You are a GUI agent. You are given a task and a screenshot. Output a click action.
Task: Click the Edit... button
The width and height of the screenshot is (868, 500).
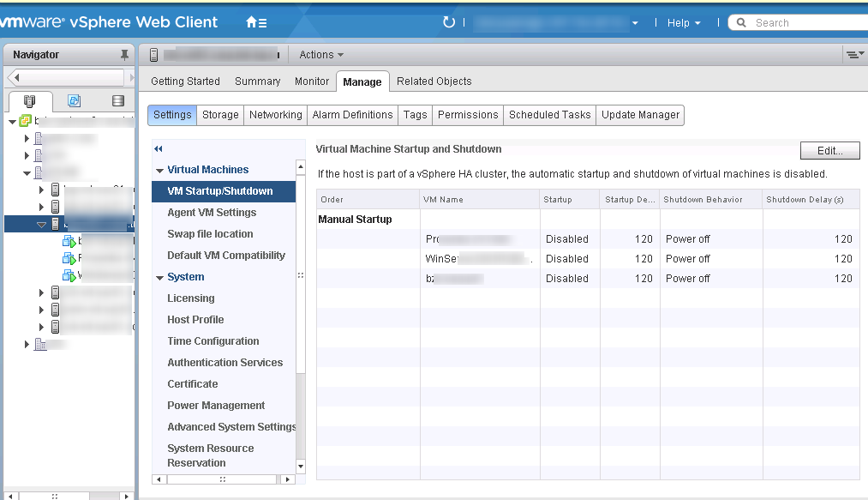coord(829,150)
